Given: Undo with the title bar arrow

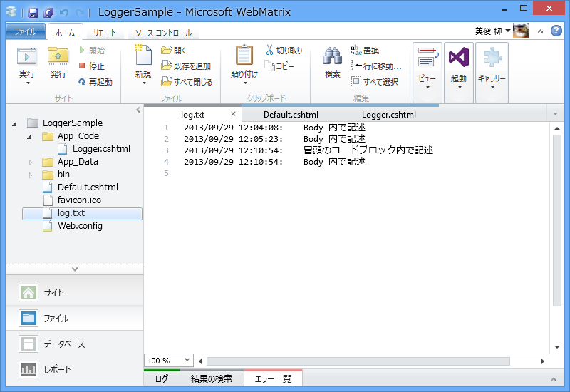Looking at the screenshot, I should (64, 13).
